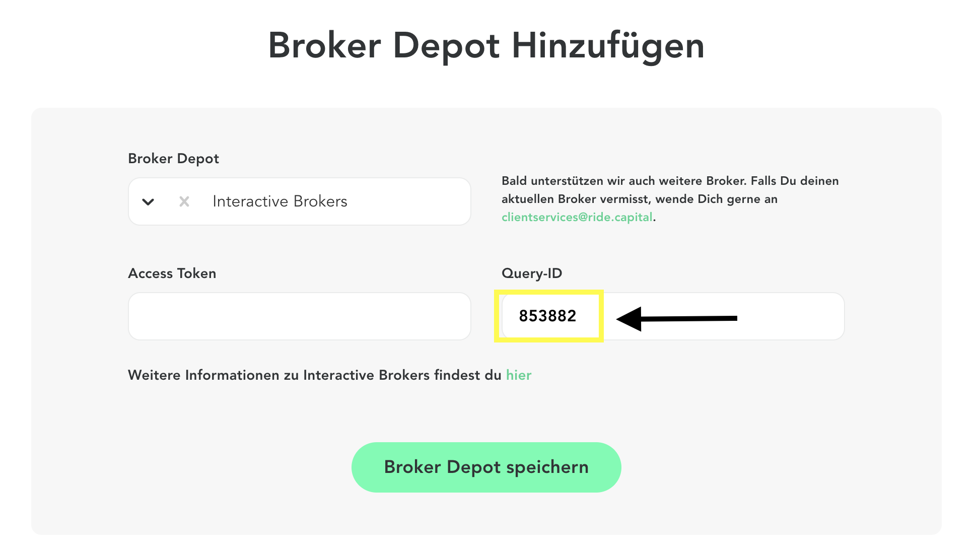980x552 pixels.
Task: Expand the Broker Depot chevron arrow
Action: click(148, 202)
